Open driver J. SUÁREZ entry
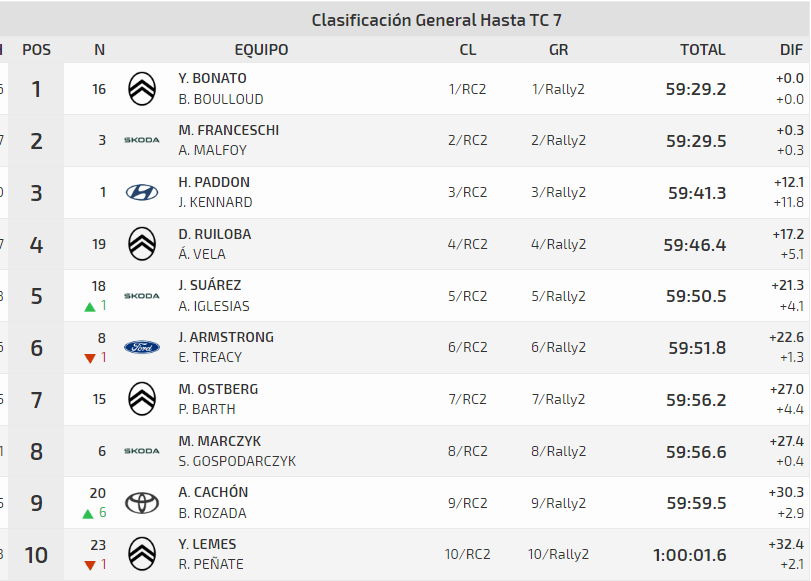 pos(209,285)
